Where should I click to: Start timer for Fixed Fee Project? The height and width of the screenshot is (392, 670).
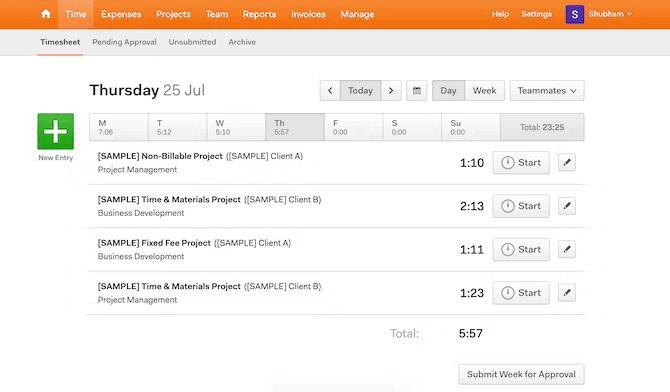(521, 249)
